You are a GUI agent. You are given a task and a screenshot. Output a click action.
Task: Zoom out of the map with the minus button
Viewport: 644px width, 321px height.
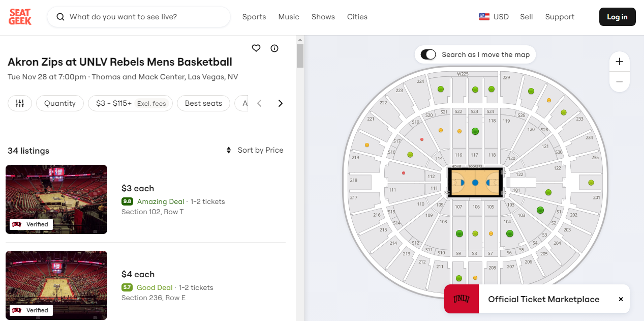pyautogui.click(x=619, y=82)
